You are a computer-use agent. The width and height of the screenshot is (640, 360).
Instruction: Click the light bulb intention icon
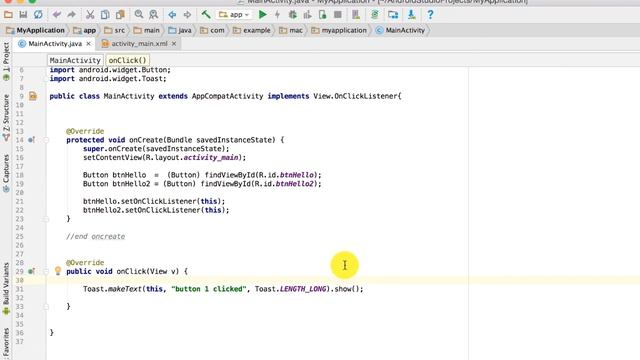[58, 271]
